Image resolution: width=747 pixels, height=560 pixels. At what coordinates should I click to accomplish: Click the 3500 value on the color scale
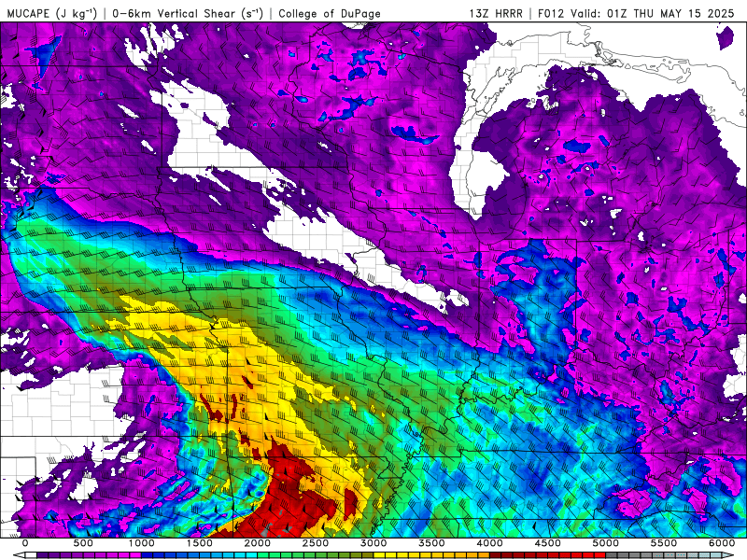pyautogui.click(x=431, y=543)
